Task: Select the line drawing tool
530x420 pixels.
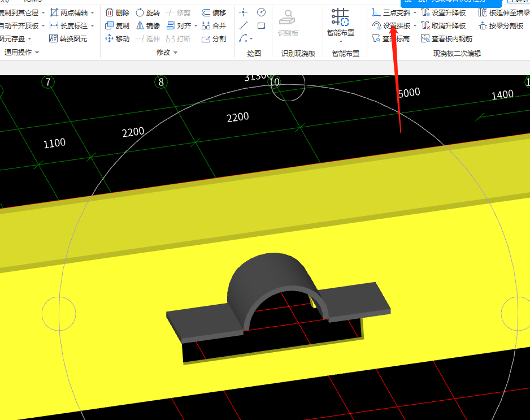Action: click(x=243, y=25)
